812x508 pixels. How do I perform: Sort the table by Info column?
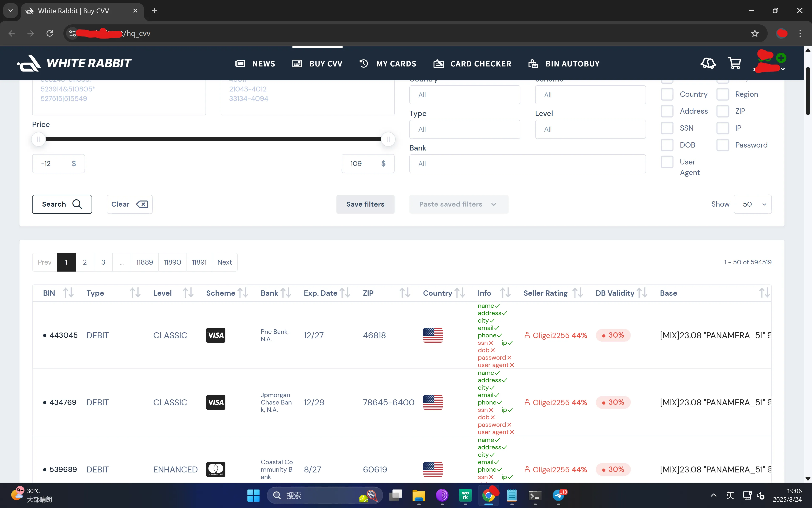505,293
